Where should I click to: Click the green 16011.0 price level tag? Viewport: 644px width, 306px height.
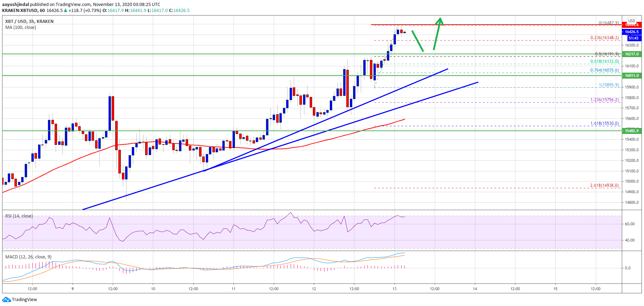tap(632, 75)
